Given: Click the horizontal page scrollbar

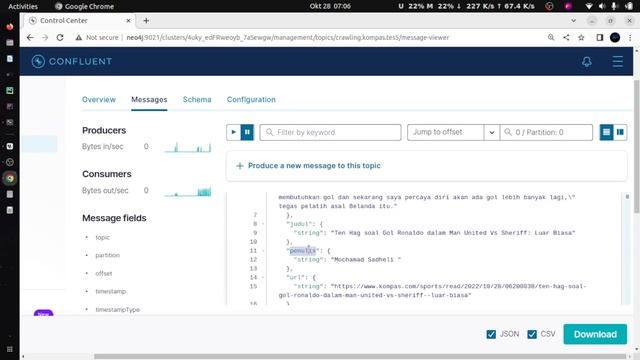Looking at the screenshot, I should coord(361,356).
